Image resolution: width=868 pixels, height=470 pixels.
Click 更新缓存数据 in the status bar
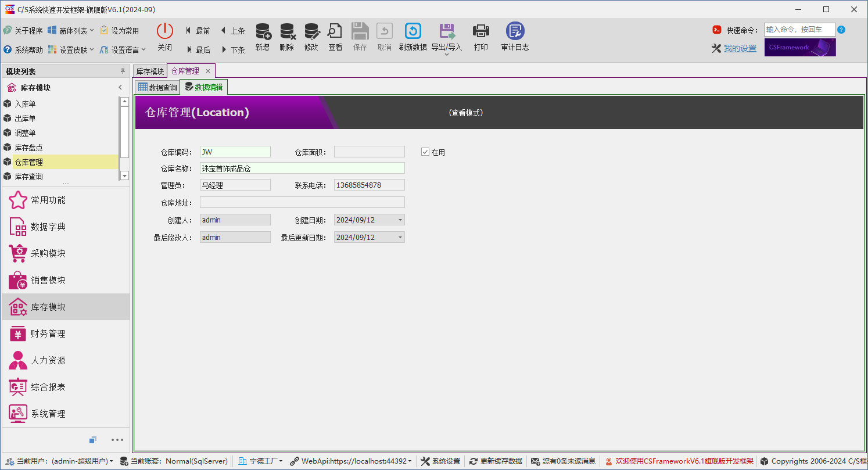(496, 461)
